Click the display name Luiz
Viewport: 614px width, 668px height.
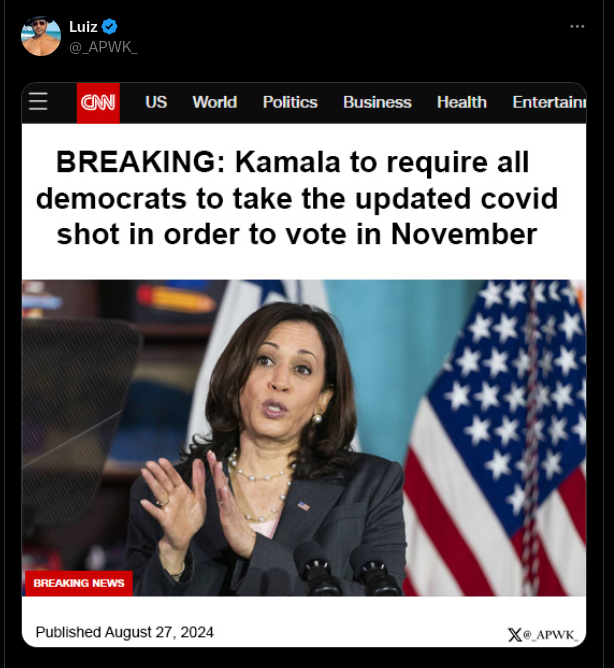(84, 27)
